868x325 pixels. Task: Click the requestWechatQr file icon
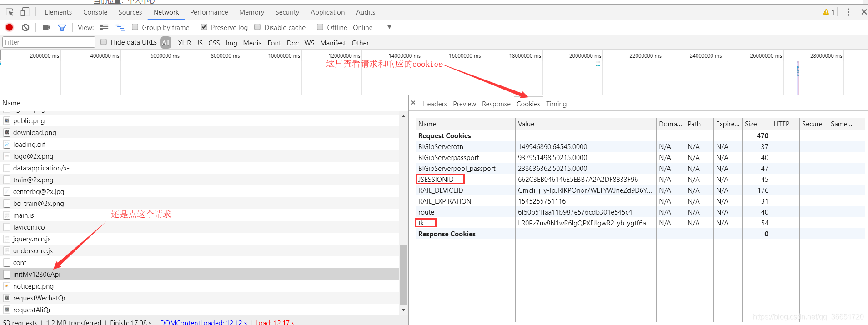[x=7, y=298]
